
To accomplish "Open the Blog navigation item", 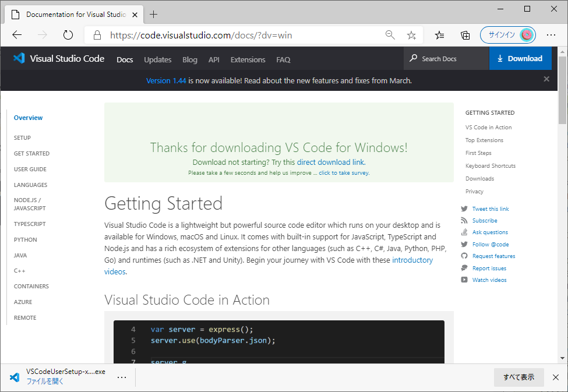I will point(190,59).
